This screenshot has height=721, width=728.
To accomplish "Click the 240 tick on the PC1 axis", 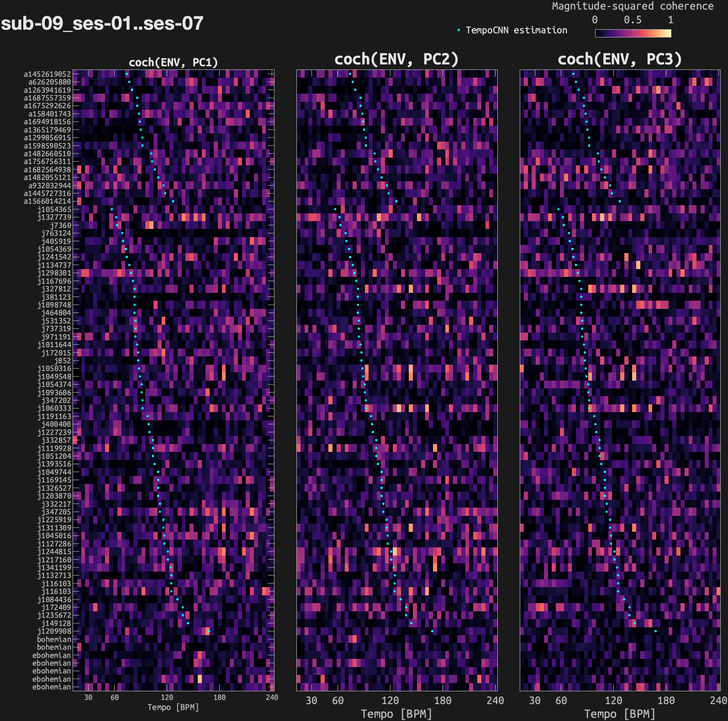I will 272,697.
